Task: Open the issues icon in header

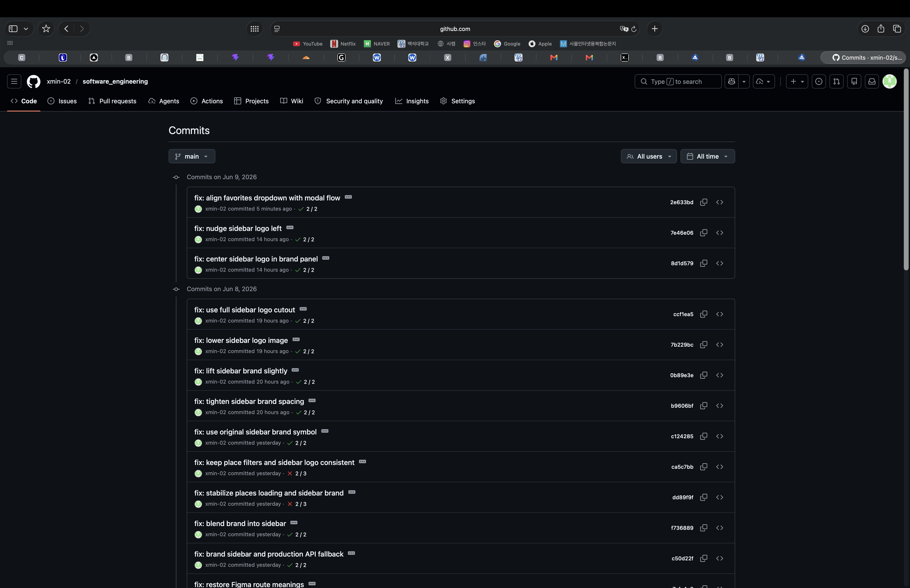Action: pyautogui.click(x=818, y=81)
